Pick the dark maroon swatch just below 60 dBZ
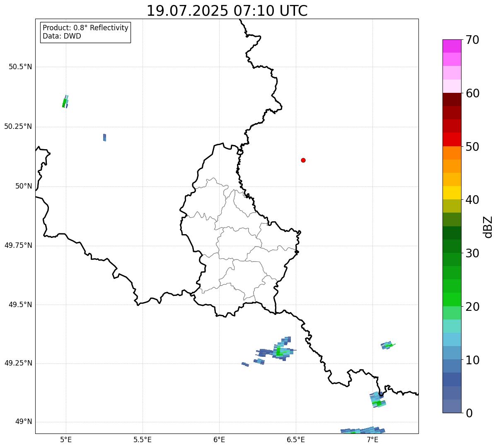The height and width of the screenshot is (448, 498). (x=452, y=99)
